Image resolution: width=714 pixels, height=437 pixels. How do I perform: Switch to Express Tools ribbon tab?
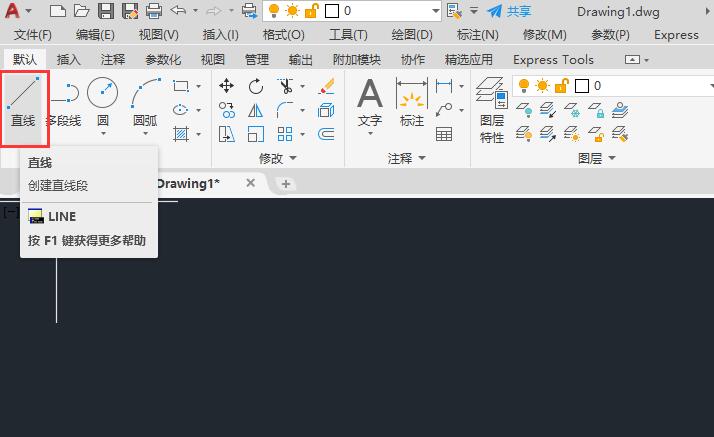553,59
